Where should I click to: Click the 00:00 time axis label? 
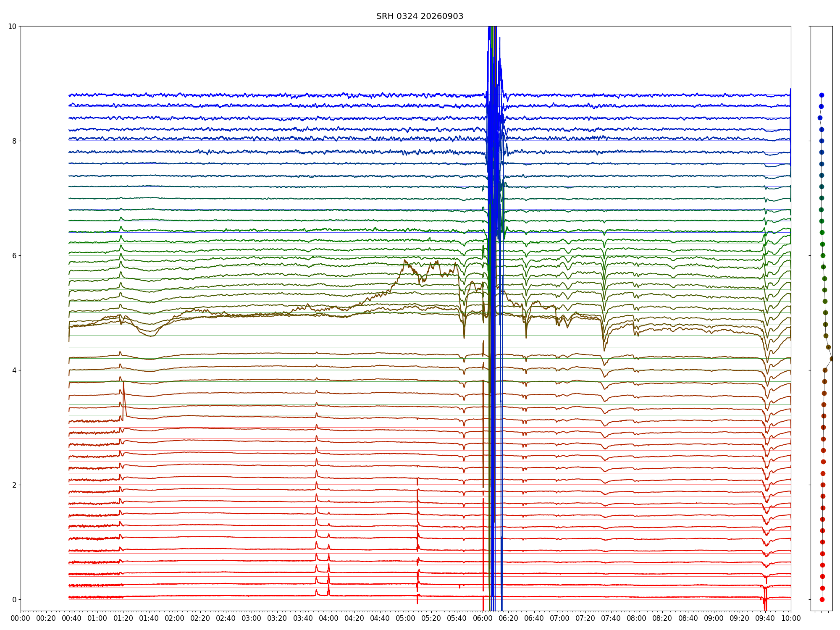point(21,618)
